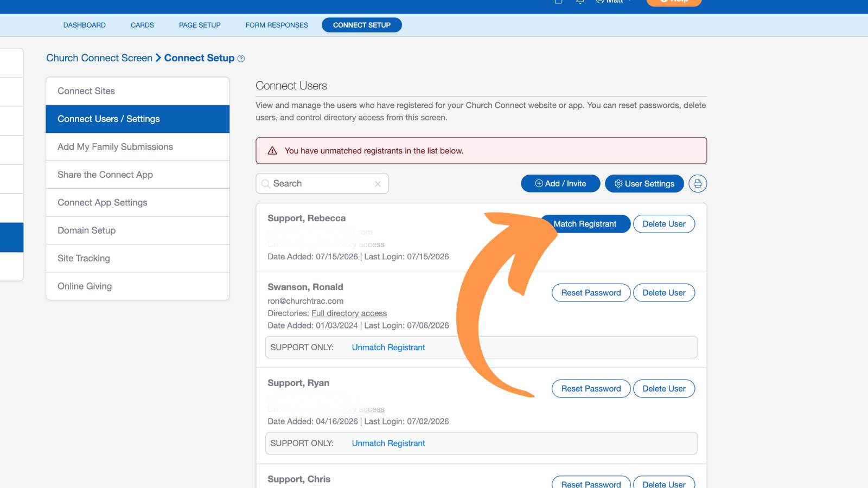Image resolution: width=868 pixels, height=488 pixels.
Task: Select Connect Sites in sidebar
Action: pyautogui.click(x=138, y=91)
